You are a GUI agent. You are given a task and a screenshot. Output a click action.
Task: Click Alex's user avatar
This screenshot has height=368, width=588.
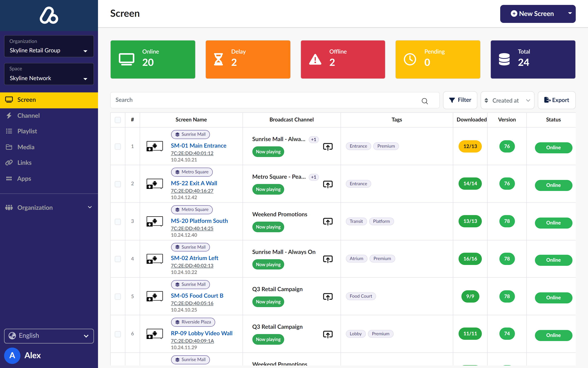click(x=12, y=355)
